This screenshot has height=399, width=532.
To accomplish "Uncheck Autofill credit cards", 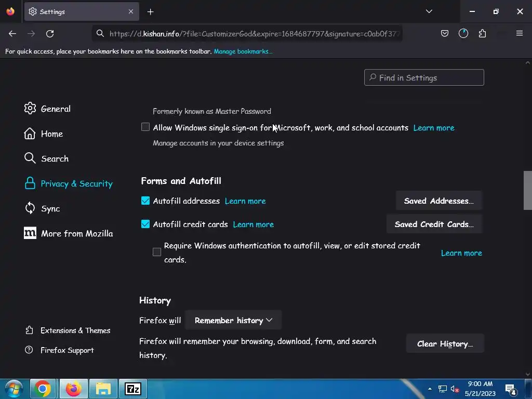I will click(x=145, y=224).
